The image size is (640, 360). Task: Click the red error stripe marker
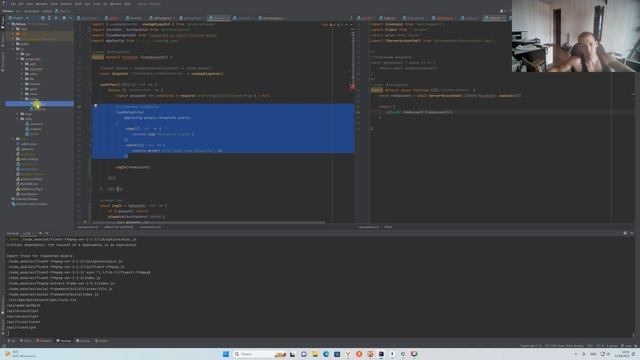point(353,87)
